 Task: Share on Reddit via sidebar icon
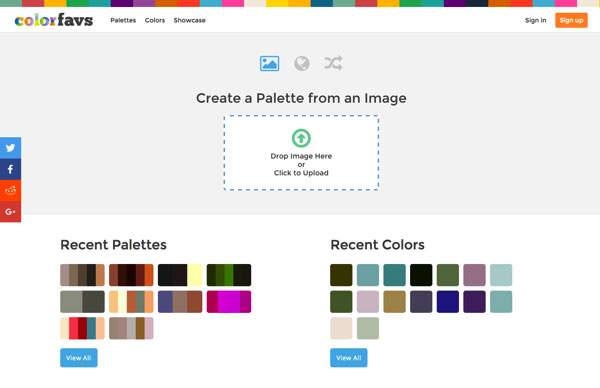pyautogui.click(x=10, y=190)
